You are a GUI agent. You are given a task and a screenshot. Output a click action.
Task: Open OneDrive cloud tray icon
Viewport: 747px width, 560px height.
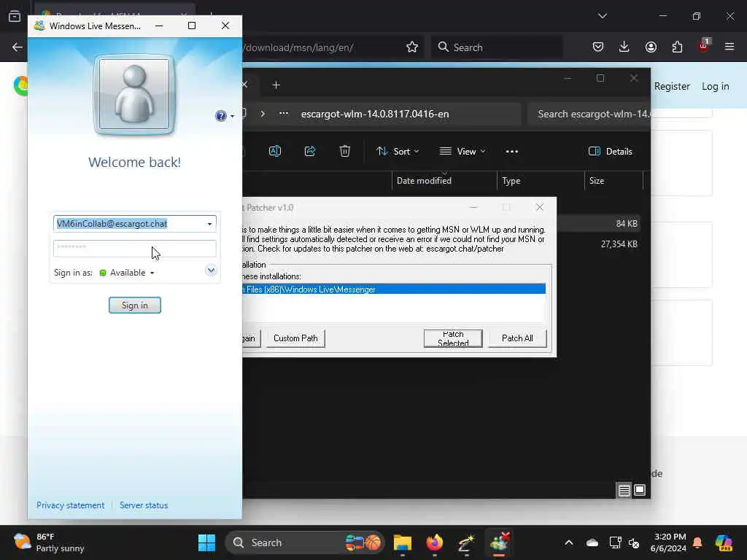tap(592, 542)
